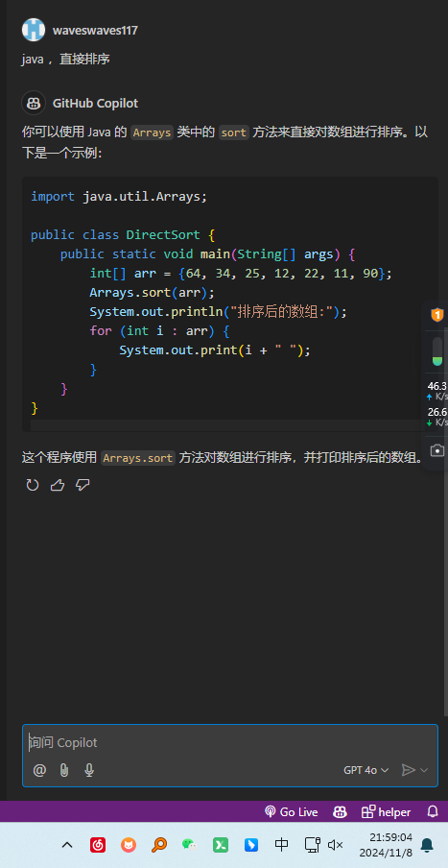Open the WeChat tray icon

[189, 845]
